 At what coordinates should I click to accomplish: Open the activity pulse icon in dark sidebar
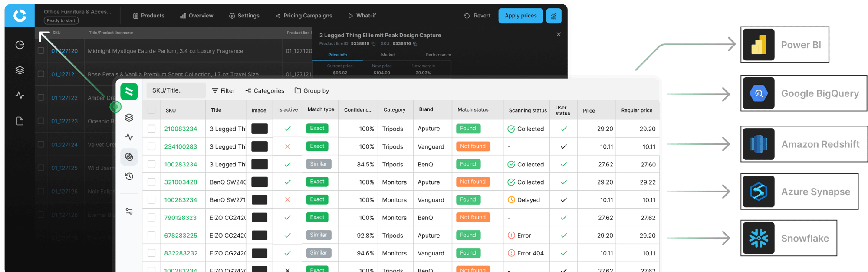tap(20, 95)
